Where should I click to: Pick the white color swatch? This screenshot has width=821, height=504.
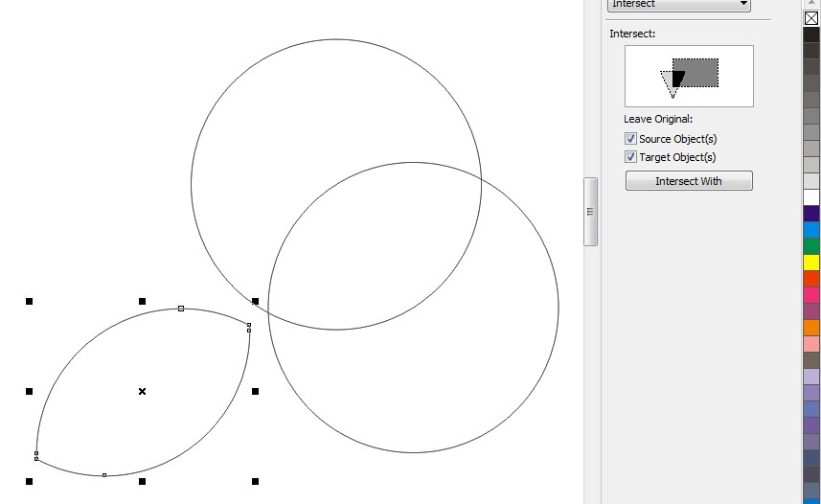[x=811, y=197]
